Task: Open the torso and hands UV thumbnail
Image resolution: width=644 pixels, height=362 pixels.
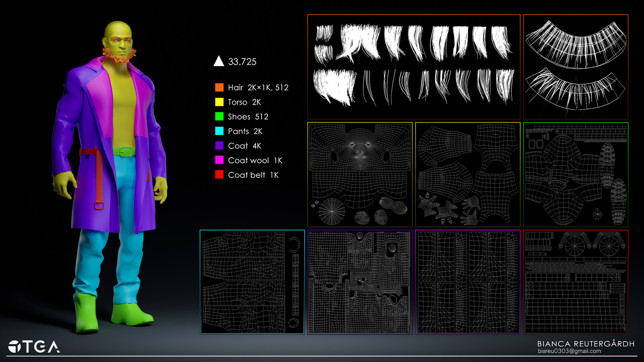Action: 468,175
